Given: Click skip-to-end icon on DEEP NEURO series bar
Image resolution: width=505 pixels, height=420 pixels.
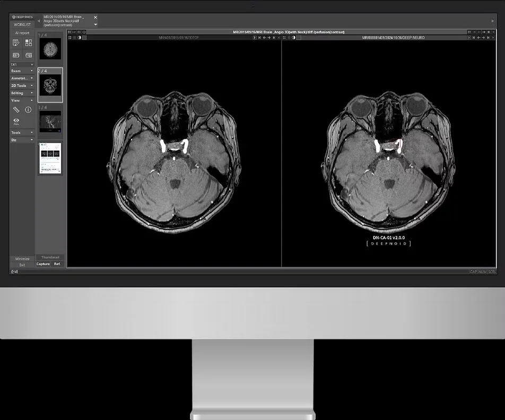Looking at the screenshot, I should point(488,38).
